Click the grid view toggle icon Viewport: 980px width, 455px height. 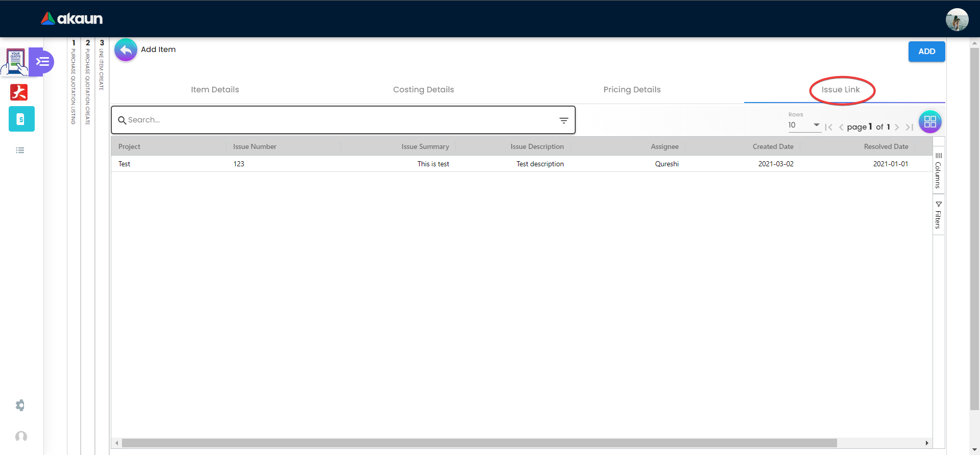[930, 122]
